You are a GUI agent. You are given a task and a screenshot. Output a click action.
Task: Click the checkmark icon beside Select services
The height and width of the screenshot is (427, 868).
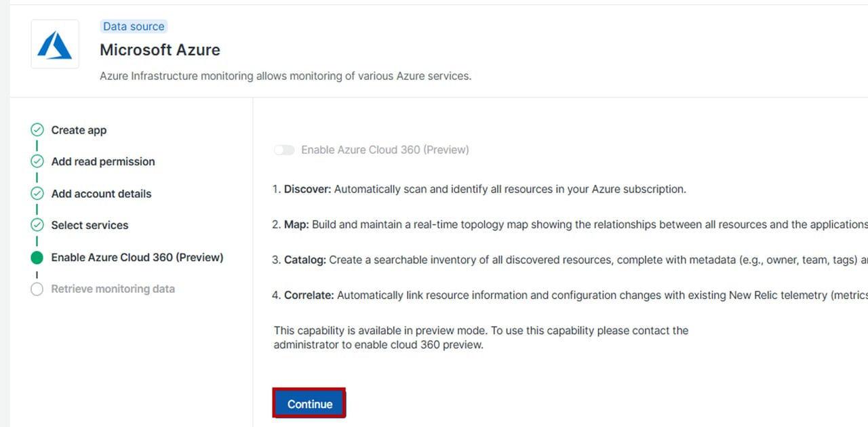tap(37, 225)
